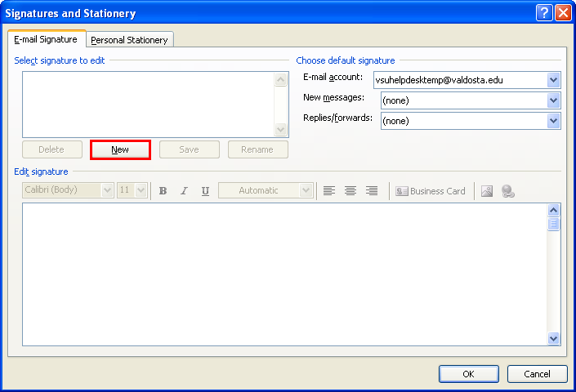The image size is (576, 392).
Task: Toggle bold formatting in signature editor
Action: pyautogui.click(x=163, y=191)
